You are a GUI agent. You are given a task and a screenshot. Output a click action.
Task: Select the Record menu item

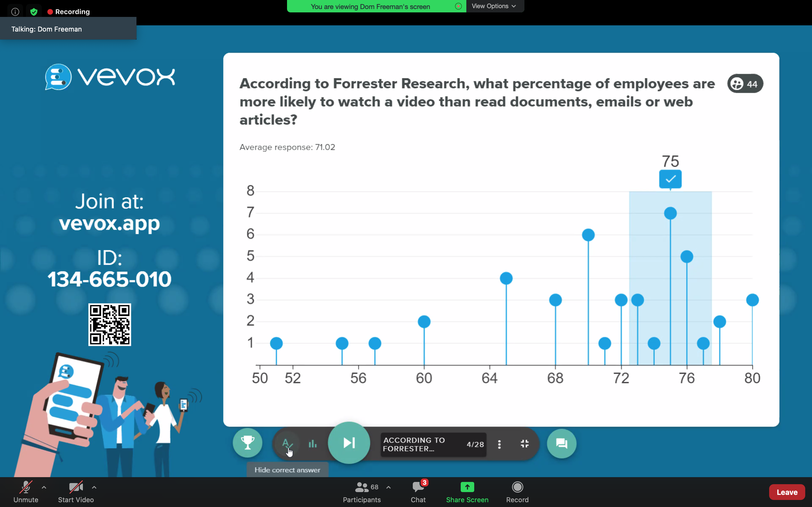517,491
